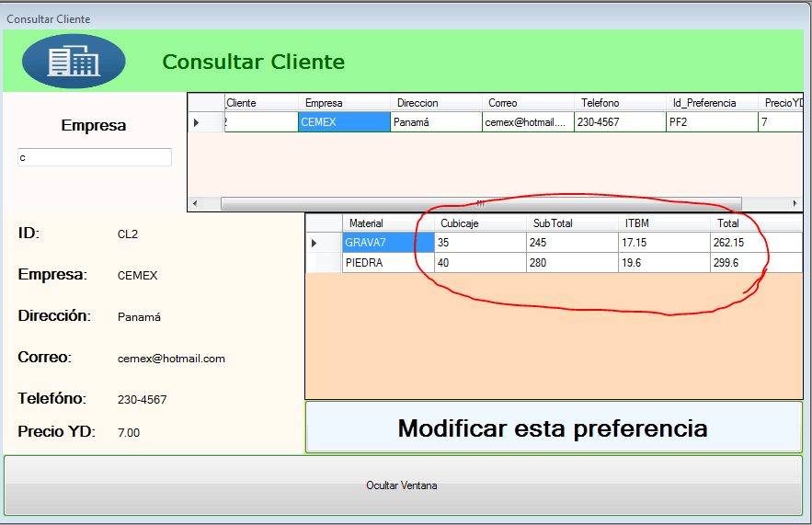Select the PIEDRA material cell

coord(388,263)
